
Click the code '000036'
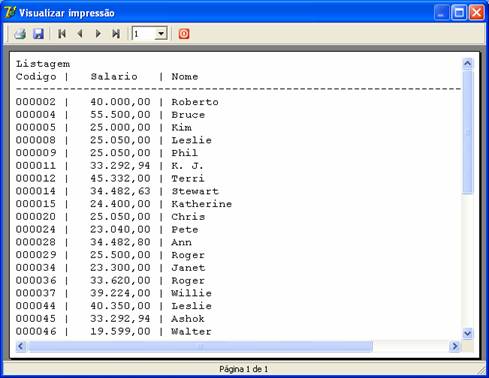[36, 280]
